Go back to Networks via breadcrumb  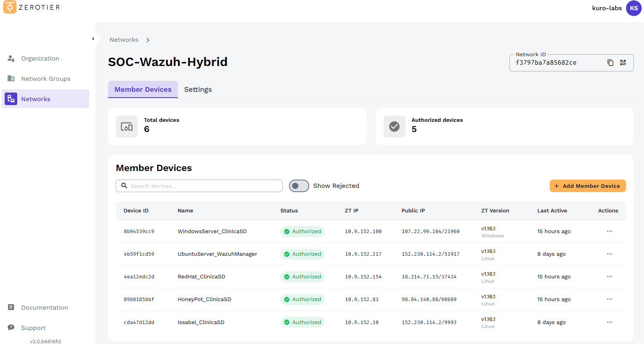pyautogui.click(x=124, y=40)
